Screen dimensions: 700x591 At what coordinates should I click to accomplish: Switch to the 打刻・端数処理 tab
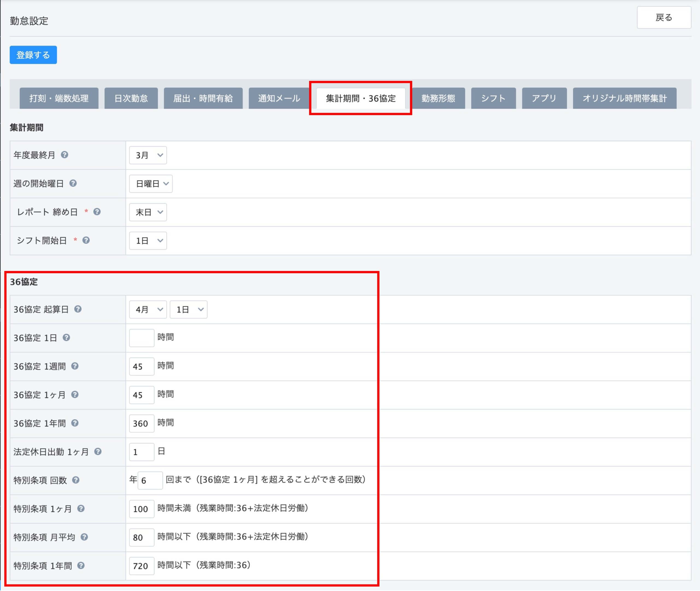(x=59, y=98)
